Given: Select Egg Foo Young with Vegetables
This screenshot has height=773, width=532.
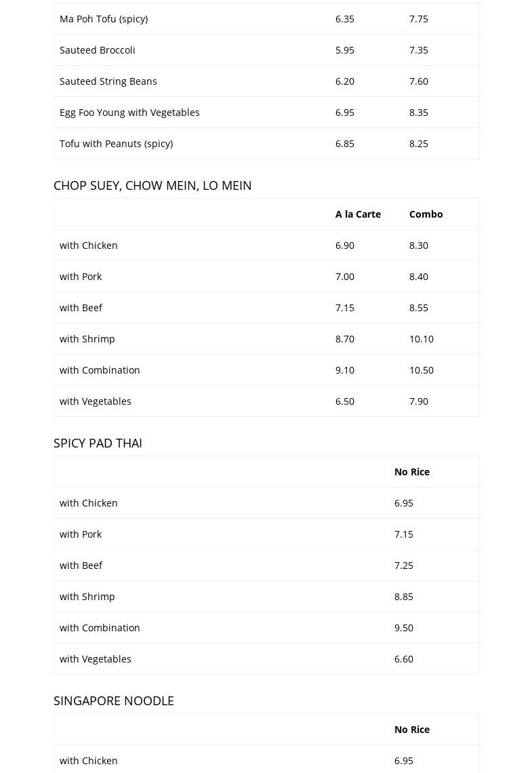Looking at the screenshot, I should (x=129, y=113).
